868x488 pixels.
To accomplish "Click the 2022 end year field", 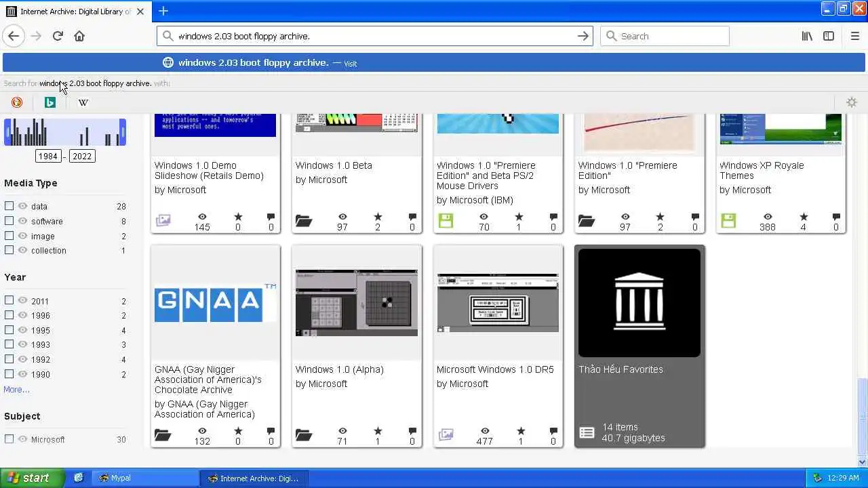I will (x=82, y=156).
